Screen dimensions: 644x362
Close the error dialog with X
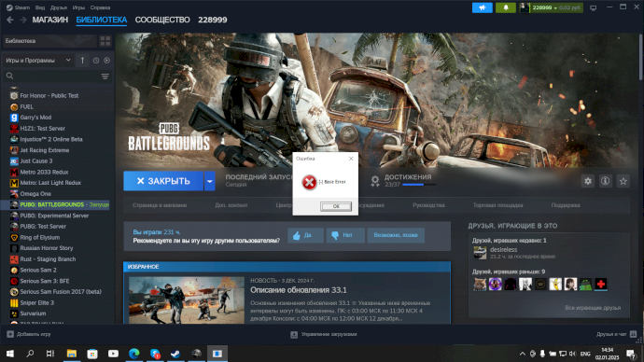pos(351,159)
